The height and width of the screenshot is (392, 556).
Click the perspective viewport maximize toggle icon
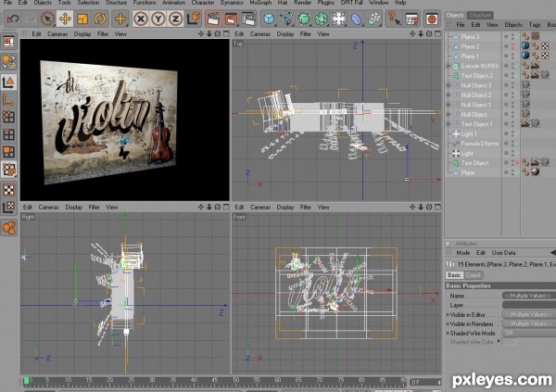[226, 34]
